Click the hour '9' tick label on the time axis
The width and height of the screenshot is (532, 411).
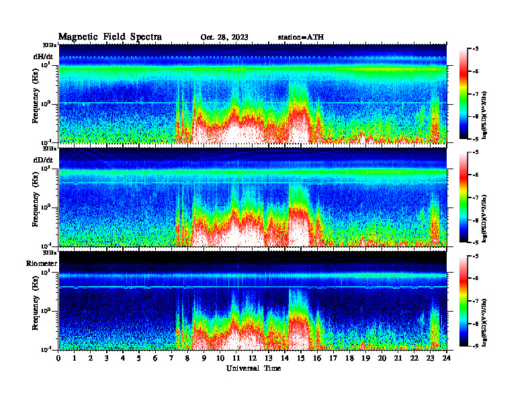tap(204, 359)
